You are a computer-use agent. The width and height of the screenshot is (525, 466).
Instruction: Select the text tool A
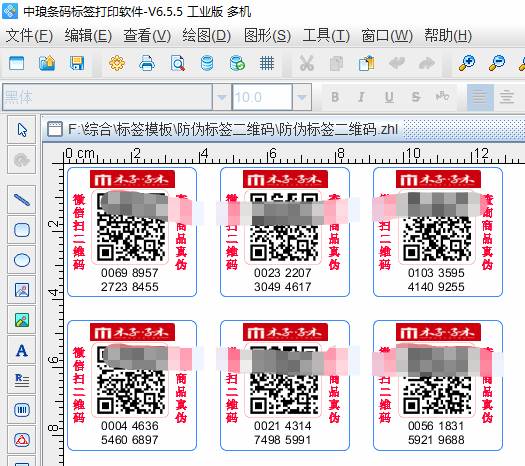[22, 350]
